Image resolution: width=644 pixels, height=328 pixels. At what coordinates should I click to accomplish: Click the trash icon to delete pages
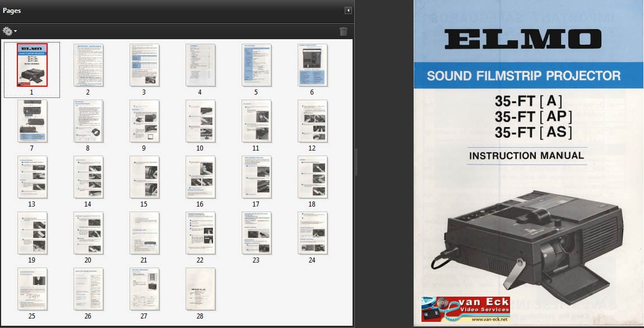point(343,31)
